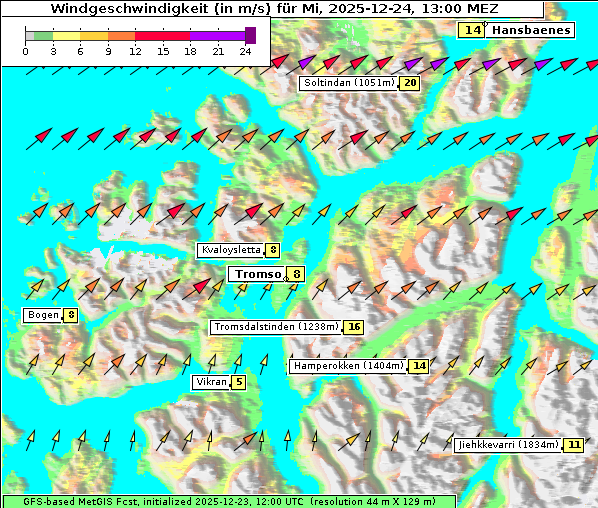Screen dimensions: 598x508
Task: Select the Vikran label
Action: [211, 382]
